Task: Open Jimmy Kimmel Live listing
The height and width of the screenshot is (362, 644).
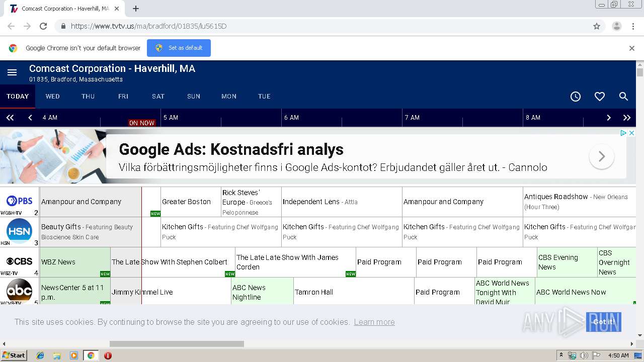Action: [171, 292]
